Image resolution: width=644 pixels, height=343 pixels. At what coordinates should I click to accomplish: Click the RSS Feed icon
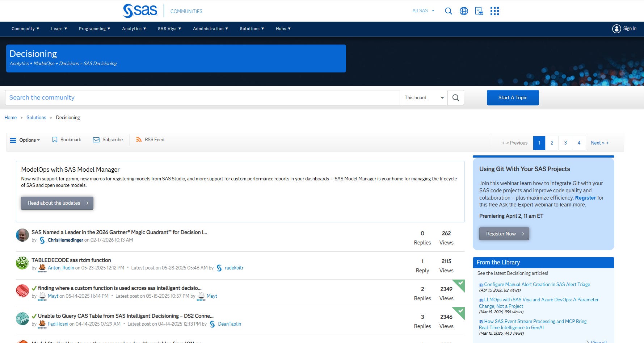[139, 139]
